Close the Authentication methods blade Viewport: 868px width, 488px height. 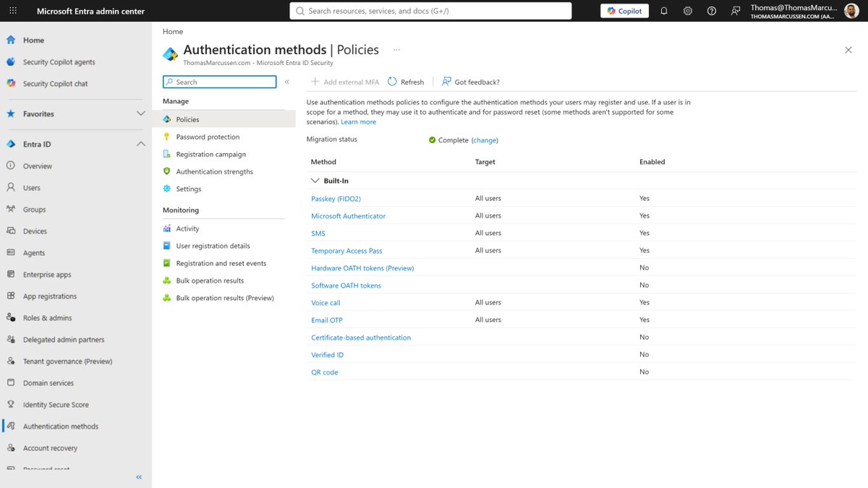pos(848,50)
